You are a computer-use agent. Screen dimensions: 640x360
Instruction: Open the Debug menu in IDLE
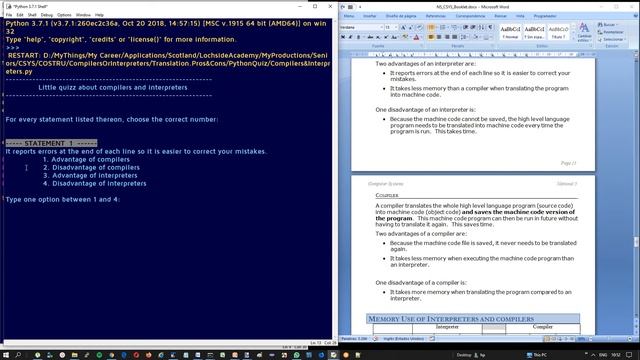coord(47,15)
